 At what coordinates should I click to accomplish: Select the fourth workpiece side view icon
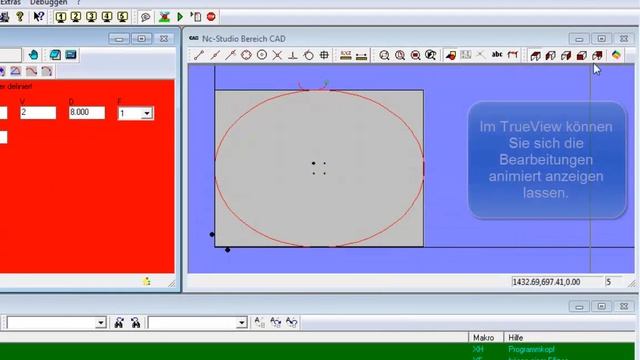click(x=582, y=56)
